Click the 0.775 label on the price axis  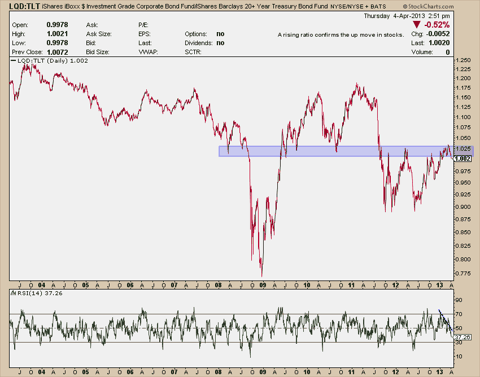point(463,273)
